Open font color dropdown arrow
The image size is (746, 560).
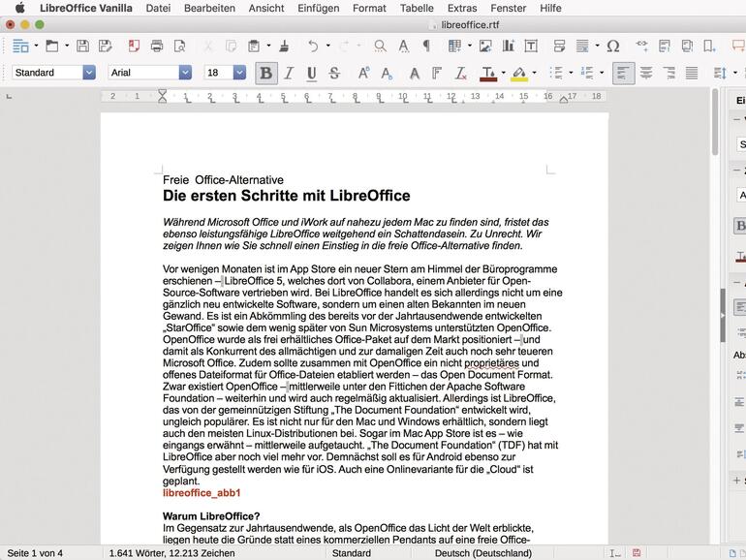(504, 73)
